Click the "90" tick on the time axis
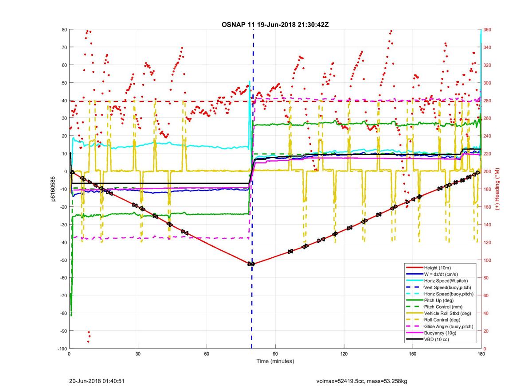 tap(275, 354)
